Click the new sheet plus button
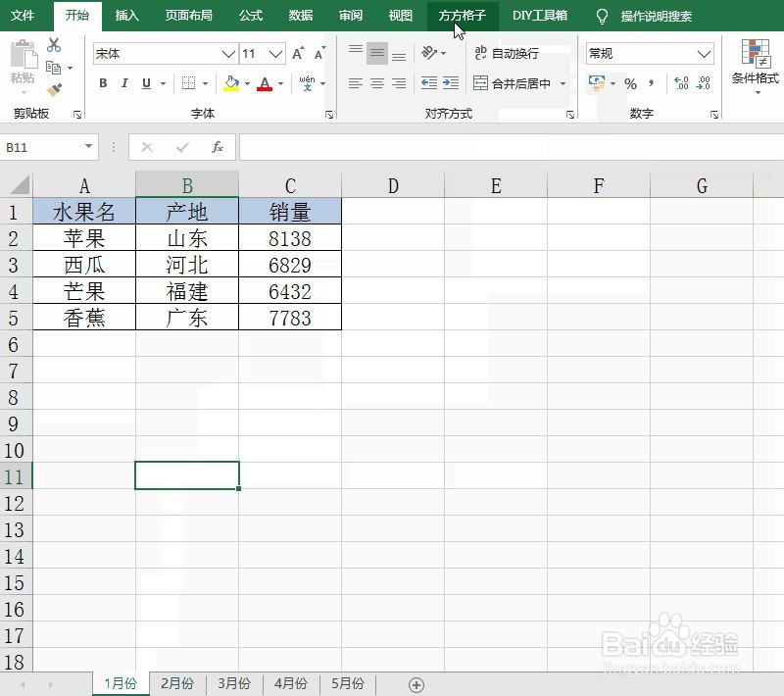The image size is (784, 696). (417, 683)
